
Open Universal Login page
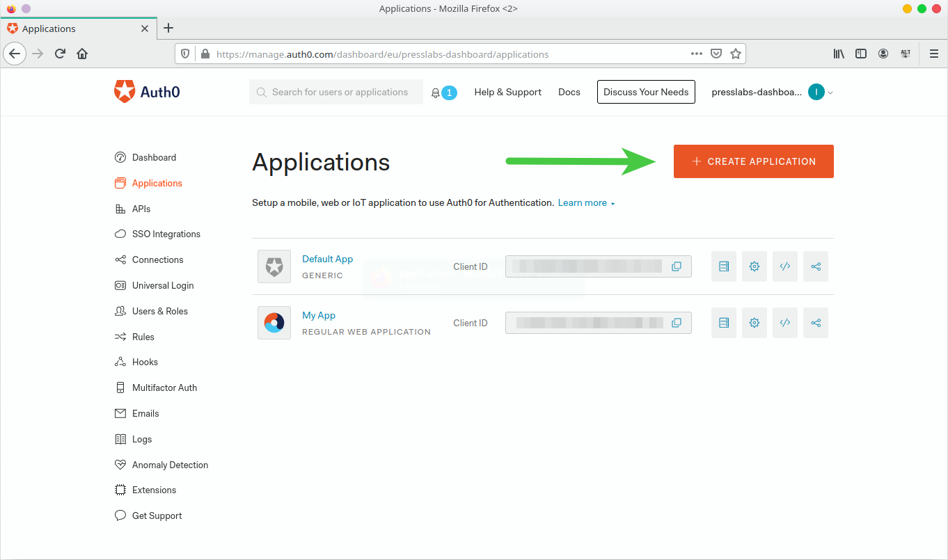[x=163, y=285]
